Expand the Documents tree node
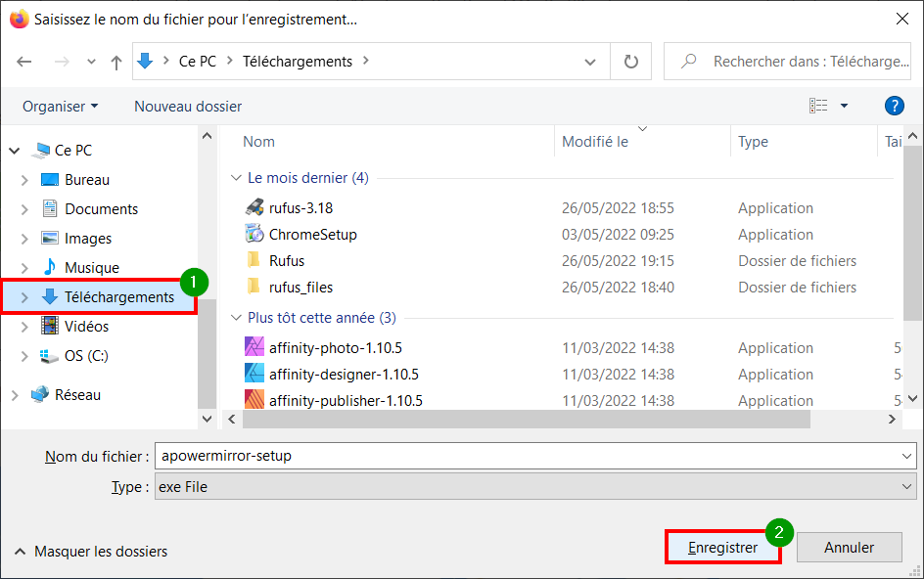924x579 pixels. coord(24,209)
